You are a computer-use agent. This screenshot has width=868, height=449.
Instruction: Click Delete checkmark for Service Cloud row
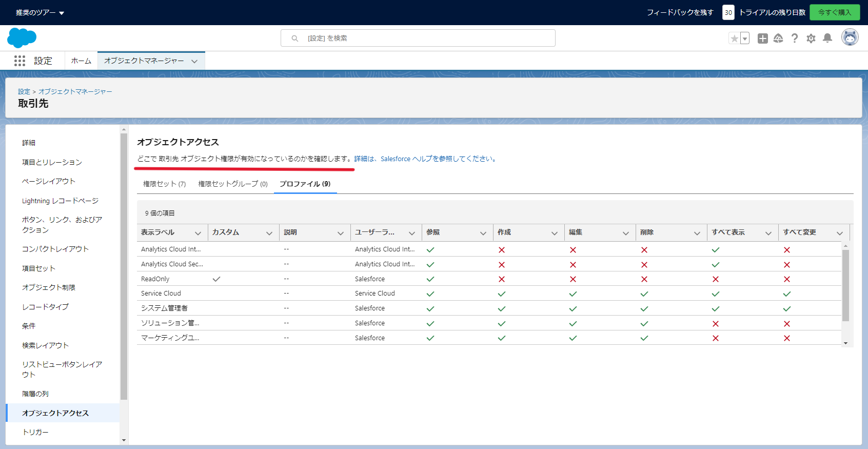point(644,294)
